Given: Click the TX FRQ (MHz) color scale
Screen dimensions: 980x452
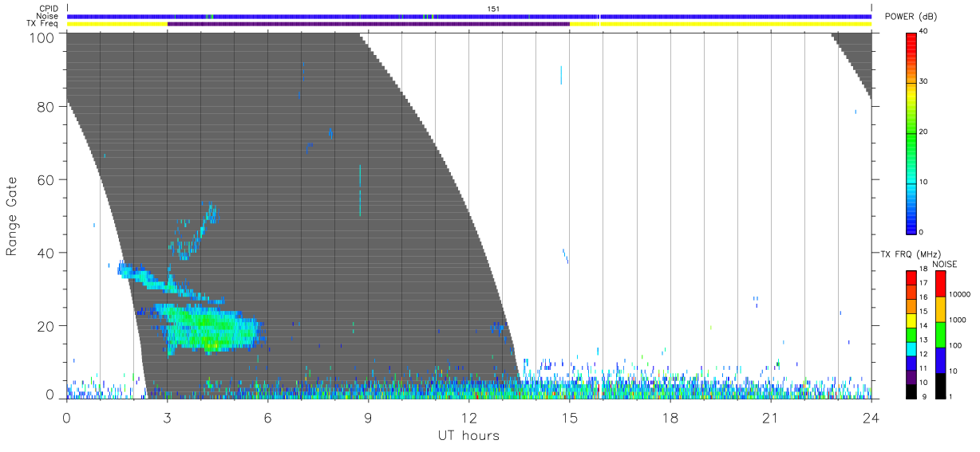Looking at the screenshot, I should click(x=911, y=335).
